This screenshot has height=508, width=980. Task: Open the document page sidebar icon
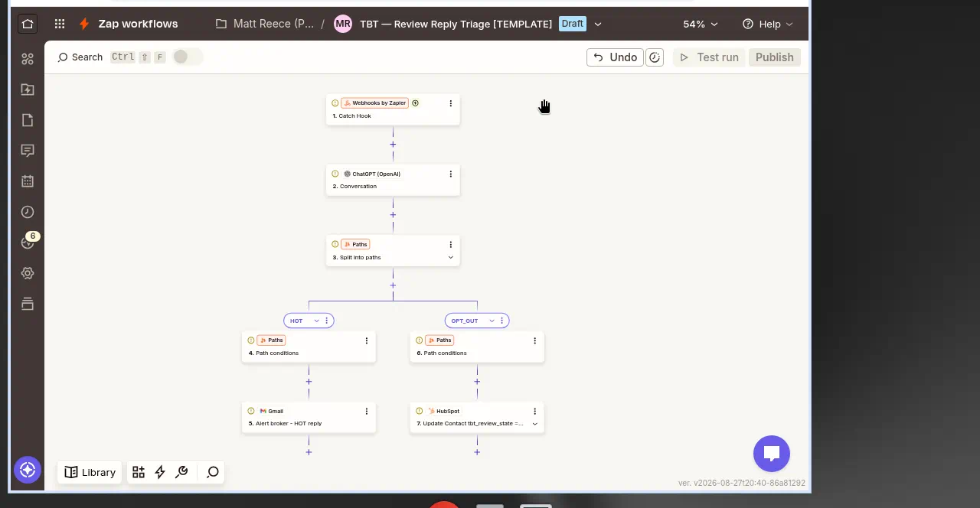click(x=28, y=120)
